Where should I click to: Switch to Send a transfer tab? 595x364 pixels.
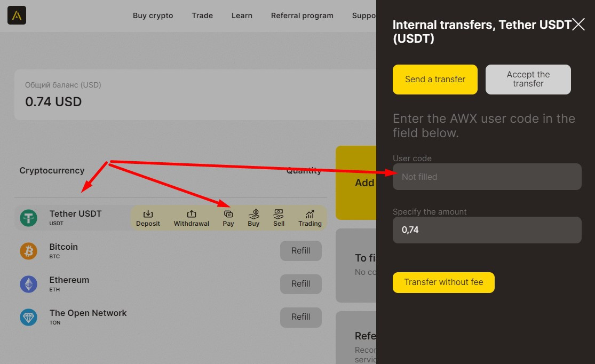click(435, 80)
